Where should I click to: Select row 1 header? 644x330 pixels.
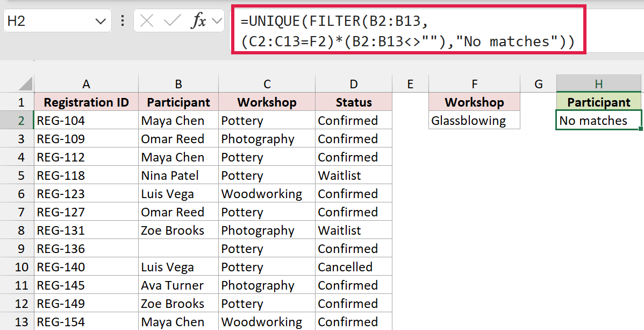(x=17, y=102)
